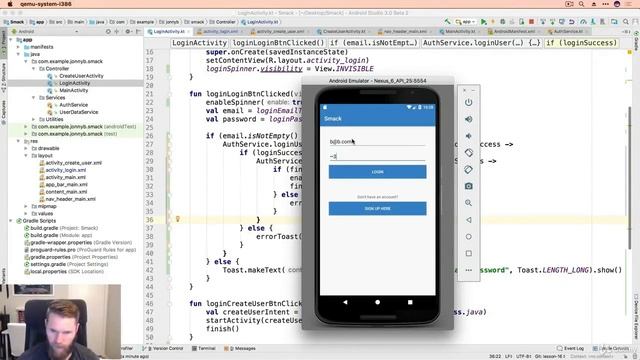Viewport: 640px width, 360px height.
Task: Click the Project panel gear settings icon
Action: pyautogui.click(x=128, y=31)
